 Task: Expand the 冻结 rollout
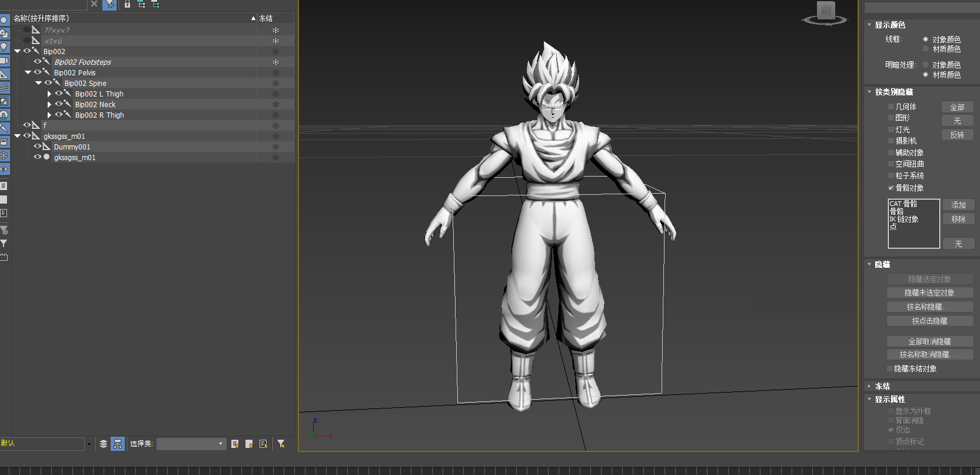pyautogui.click(x=882, y=386)
